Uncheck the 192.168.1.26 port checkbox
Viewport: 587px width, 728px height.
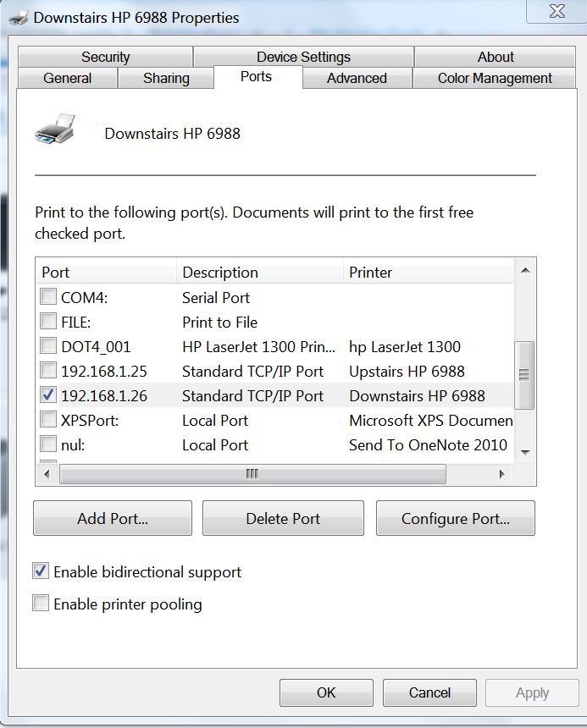click(47, 394)
